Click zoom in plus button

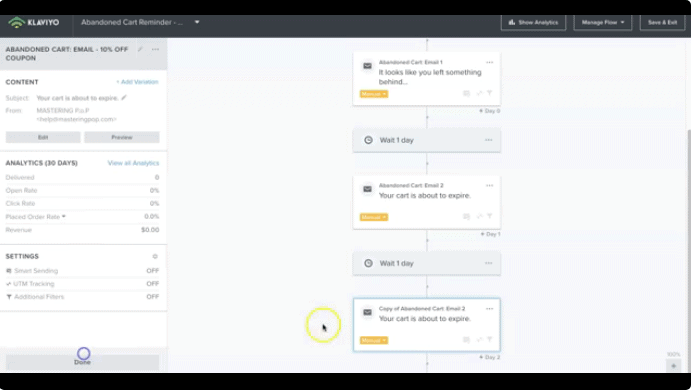pyautogui.click(x=674, y=366)
